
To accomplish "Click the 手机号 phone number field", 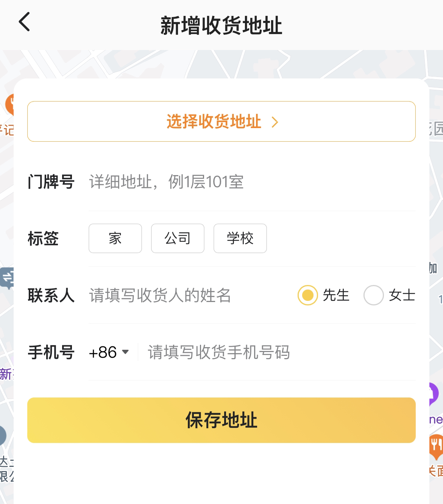I will point(276,352).
